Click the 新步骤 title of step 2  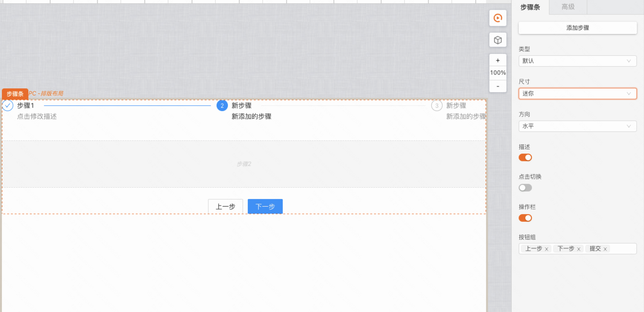241,105
